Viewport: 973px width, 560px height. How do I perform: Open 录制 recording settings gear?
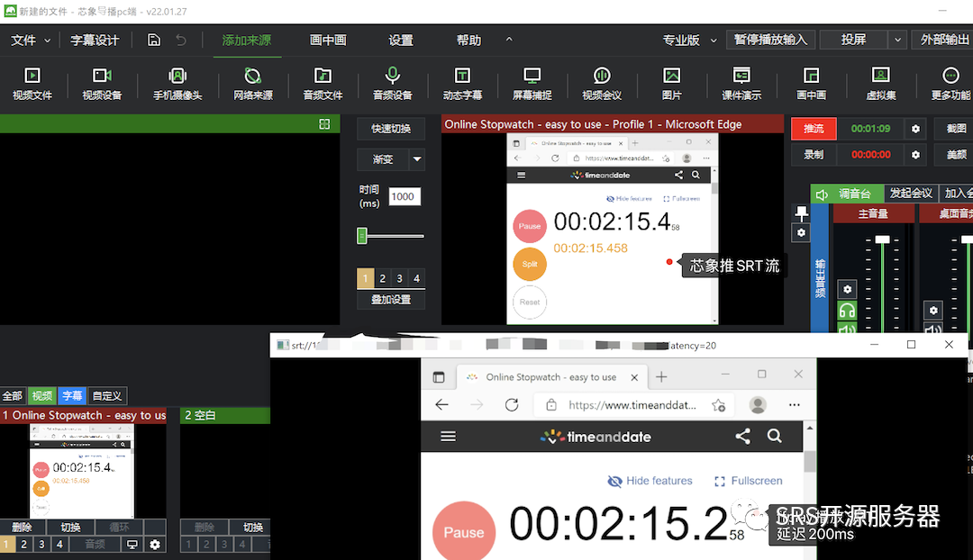click(x=915, y=155)
